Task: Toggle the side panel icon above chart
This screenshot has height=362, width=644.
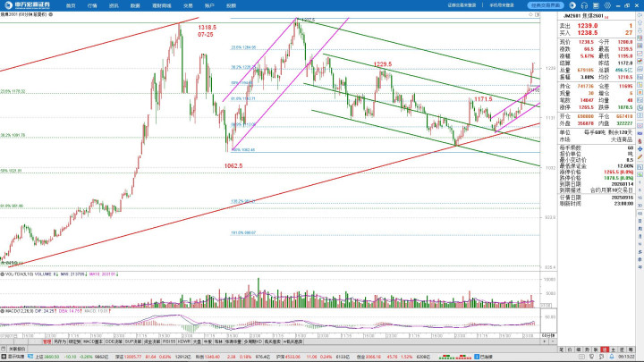Action: point(538,14)
